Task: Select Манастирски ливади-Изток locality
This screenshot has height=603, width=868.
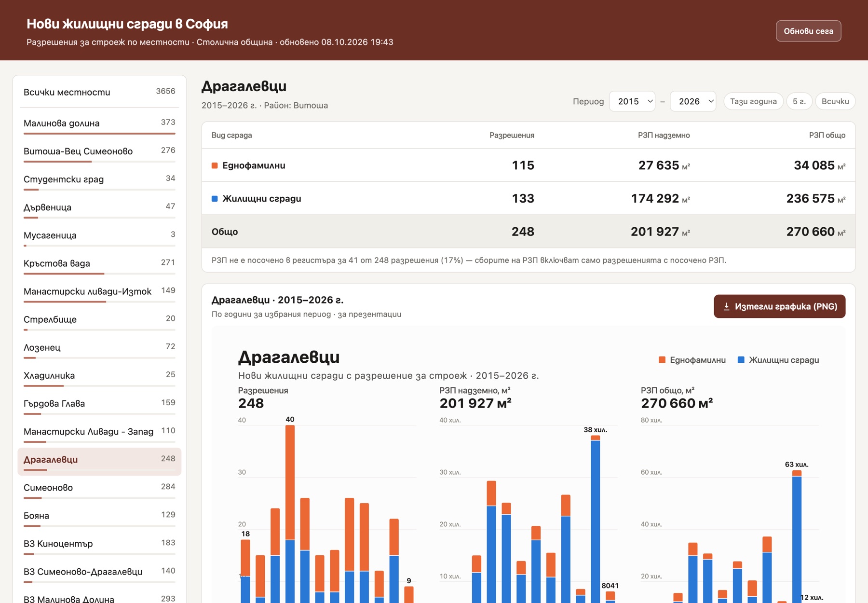Action: (99, 292)
